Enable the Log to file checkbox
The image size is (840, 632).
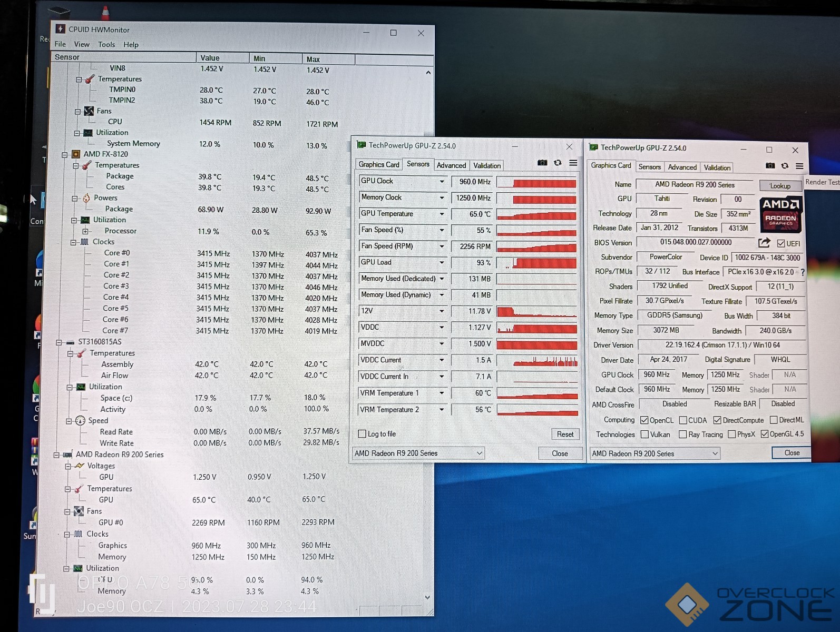pyautogui.click(x=362, y=434)
